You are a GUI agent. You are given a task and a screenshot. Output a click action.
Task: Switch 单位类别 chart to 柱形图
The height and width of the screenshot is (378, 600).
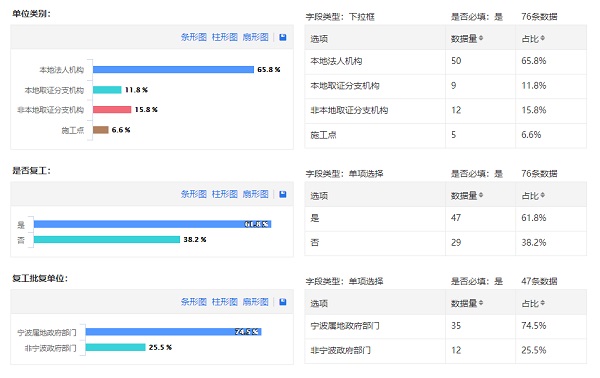(x=225, y=37)
